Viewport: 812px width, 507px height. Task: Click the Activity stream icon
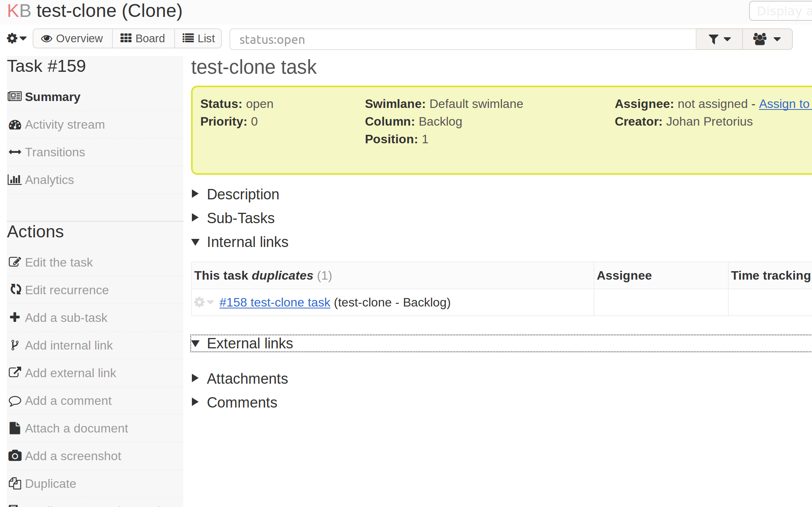[15, 124]
